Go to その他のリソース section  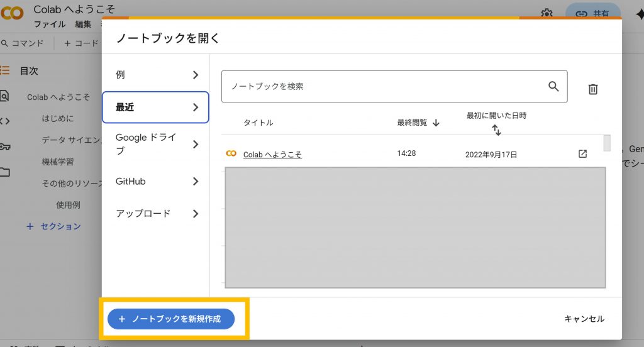point(72,183)
